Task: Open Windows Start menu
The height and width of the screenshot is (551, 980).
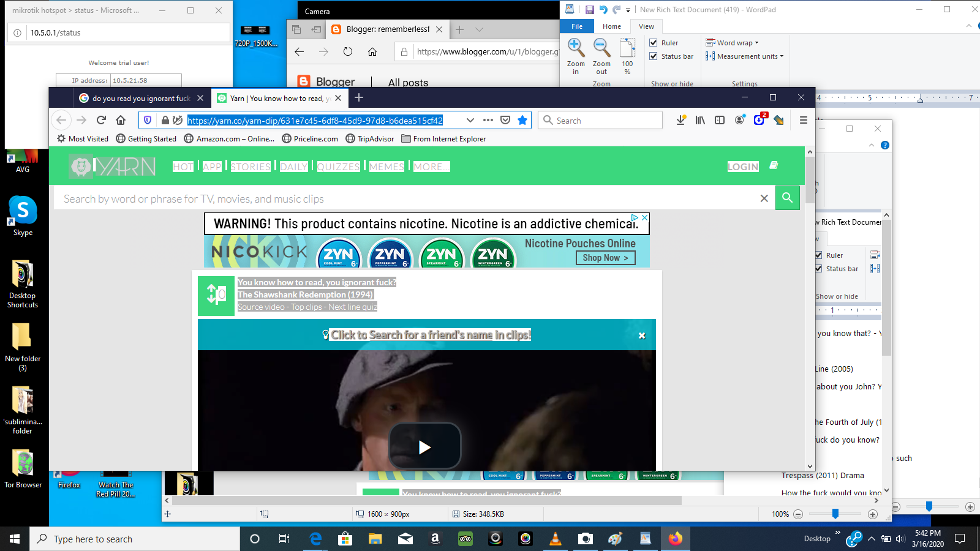Action: 15,539
